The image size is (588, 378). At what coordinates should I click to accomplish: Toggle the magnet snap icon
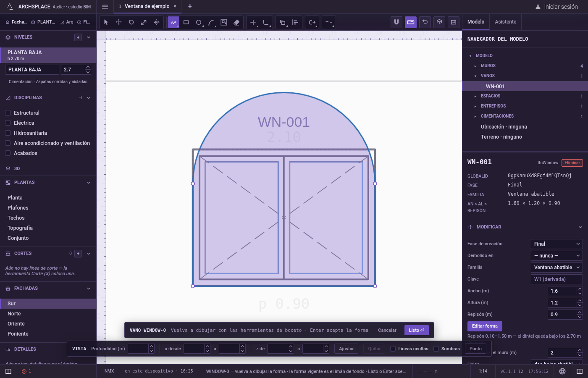point(396,22)
